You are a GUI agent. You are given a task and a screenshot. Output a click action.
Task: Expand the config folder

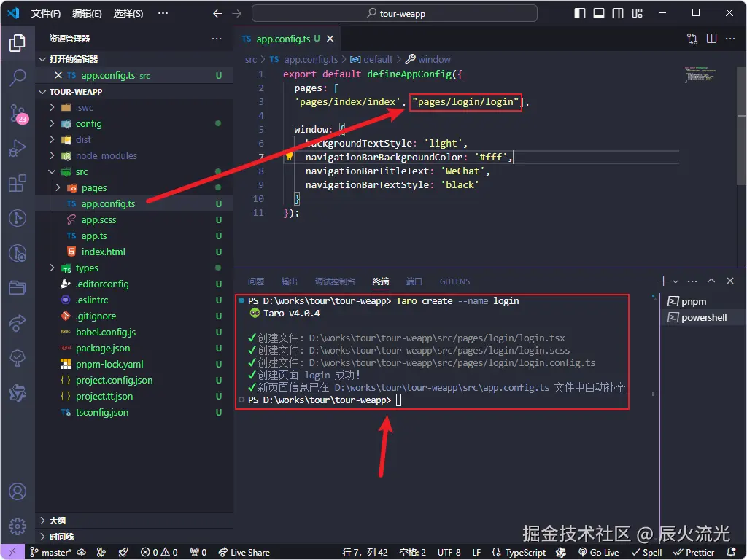click(x=52, y=124)
